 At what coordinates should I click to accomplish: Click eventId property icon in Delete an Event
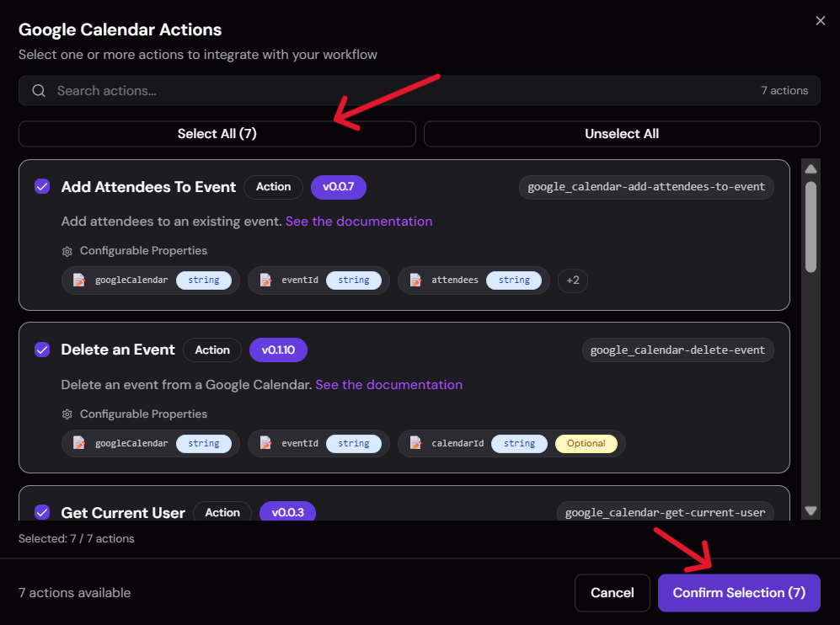coord(265,443)
